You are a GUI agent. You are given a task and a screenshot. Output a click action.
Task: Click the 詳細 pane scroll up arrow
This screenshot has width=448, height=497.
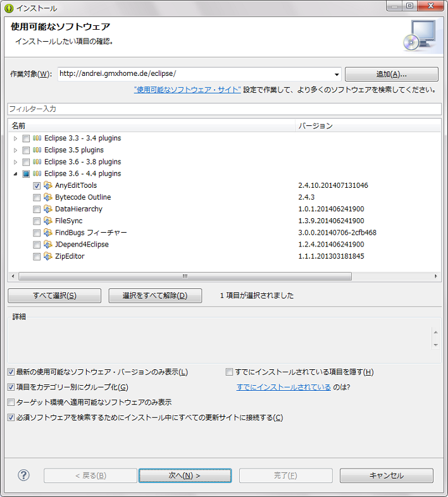(435, 332)
